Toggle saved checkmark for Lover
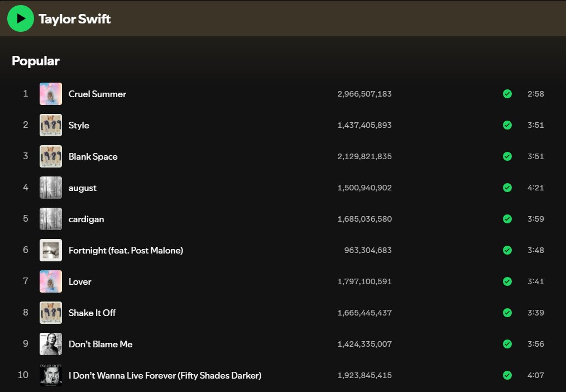 click(x=507, y=281)
